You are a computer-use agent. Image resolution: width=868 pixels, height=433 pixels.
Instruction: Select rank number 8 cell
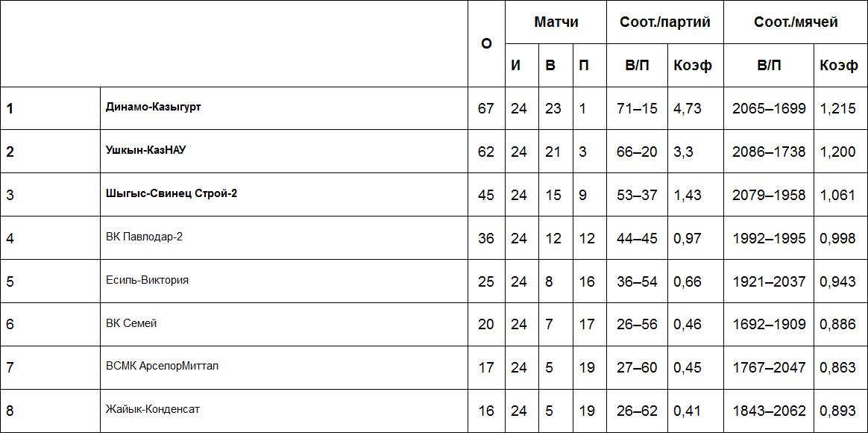(10, 410)
